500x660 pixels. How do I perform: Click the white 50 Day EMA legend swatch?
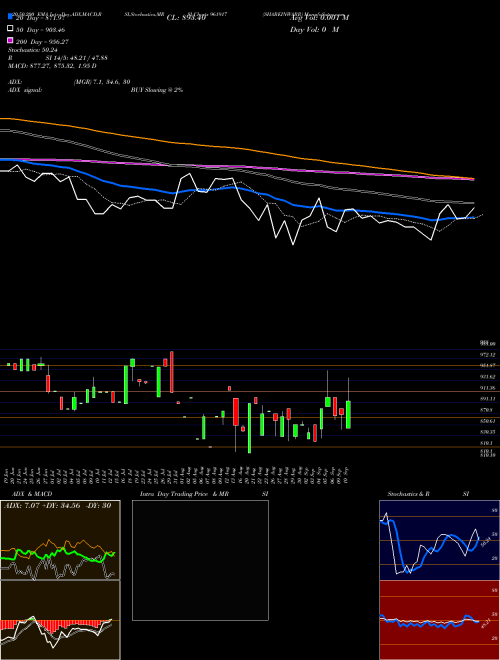point(11,29)
